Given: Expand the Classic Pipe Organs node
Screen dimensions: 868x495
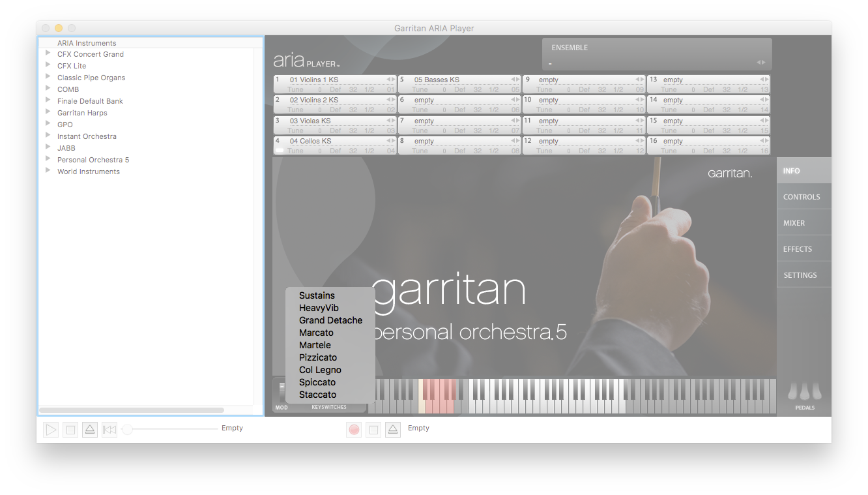Looking at the screenshot, I should (48, 78).
